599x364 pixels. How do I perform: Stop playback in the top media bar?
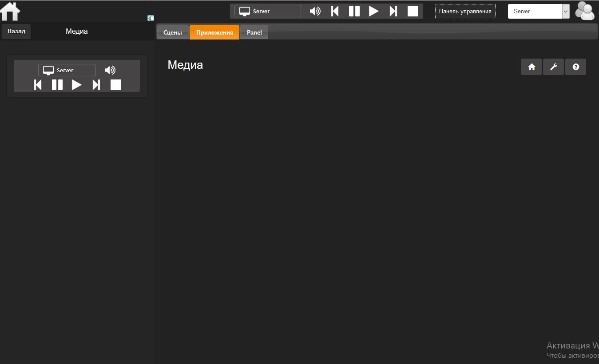pyautogui.click(x=413, y=11)
